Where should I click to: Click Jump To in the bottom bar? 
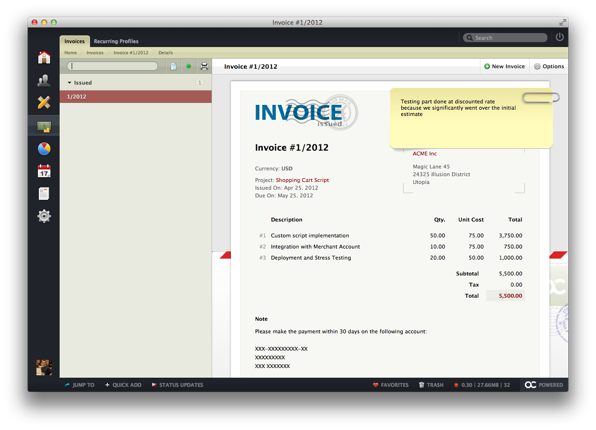click(x=79, y=385)
